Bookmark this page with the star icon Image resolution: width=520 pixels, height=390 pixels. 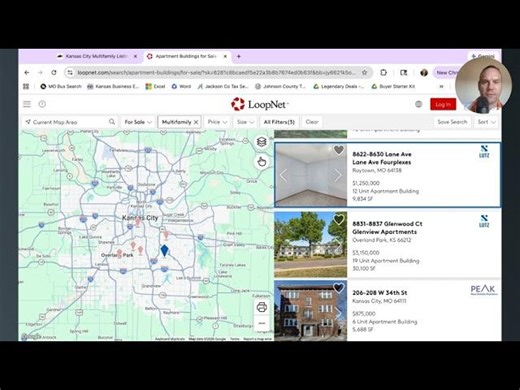coord(364,72)
